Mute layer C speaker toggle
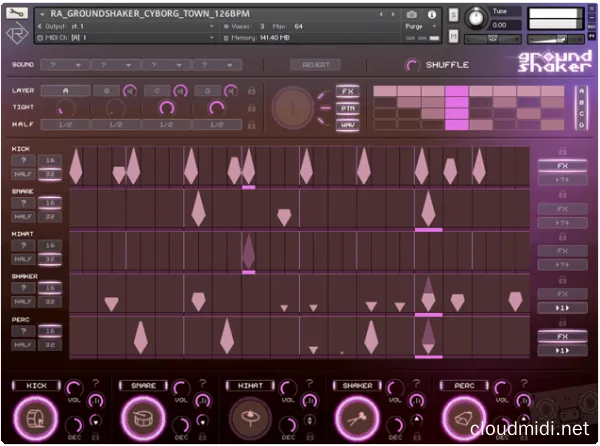This screenshot has width=600, height=446. pos(181,91)
